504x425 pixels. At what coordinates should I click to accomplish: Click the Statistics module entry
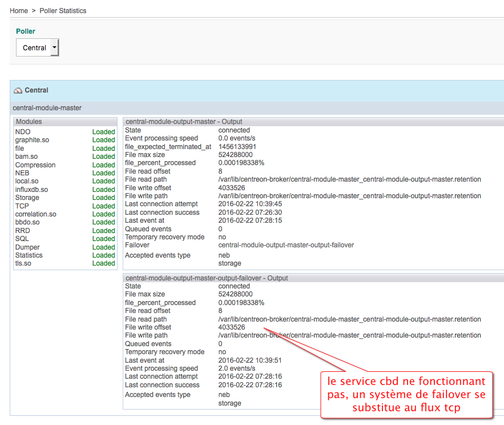point(29,255)
